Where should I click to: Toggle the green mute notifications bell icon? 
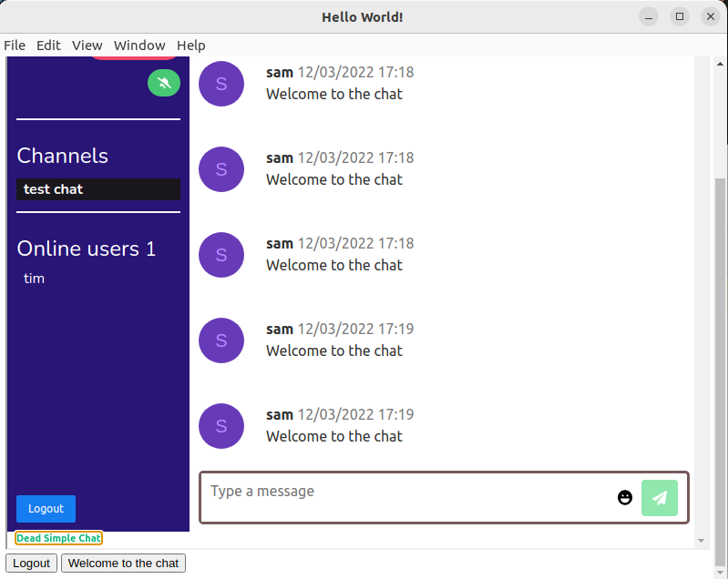tap(164, 83)
